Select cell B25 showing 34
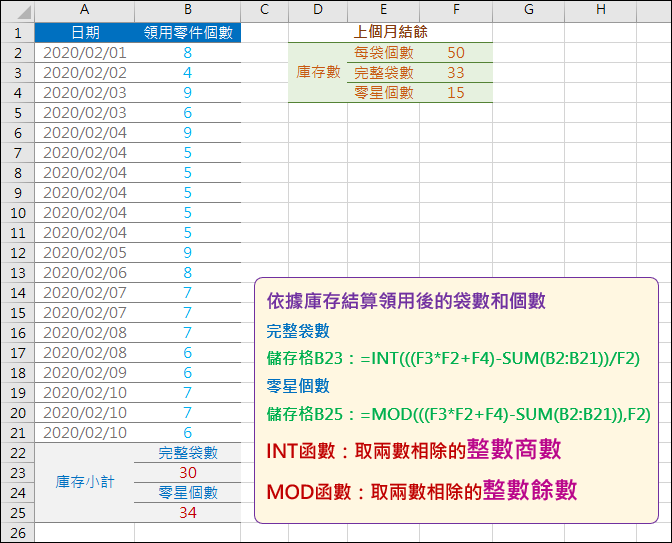Screen dimensions: 672x543 (x=188, y=513)
